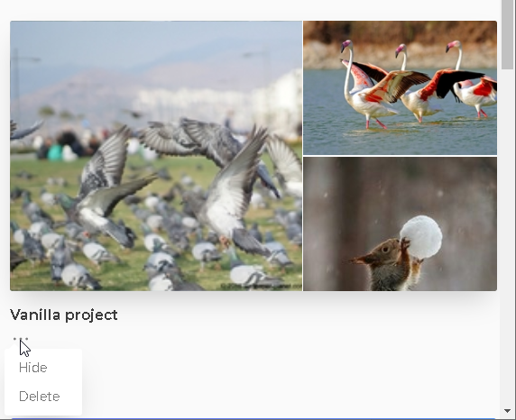Choose Hide from the context menu

click(32, 368)
